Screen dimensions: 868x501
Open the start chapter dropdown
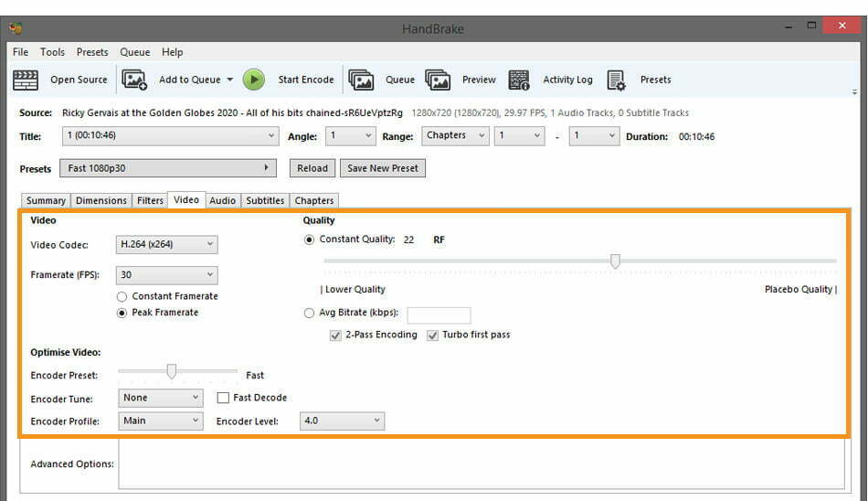(x=519, y=136)
